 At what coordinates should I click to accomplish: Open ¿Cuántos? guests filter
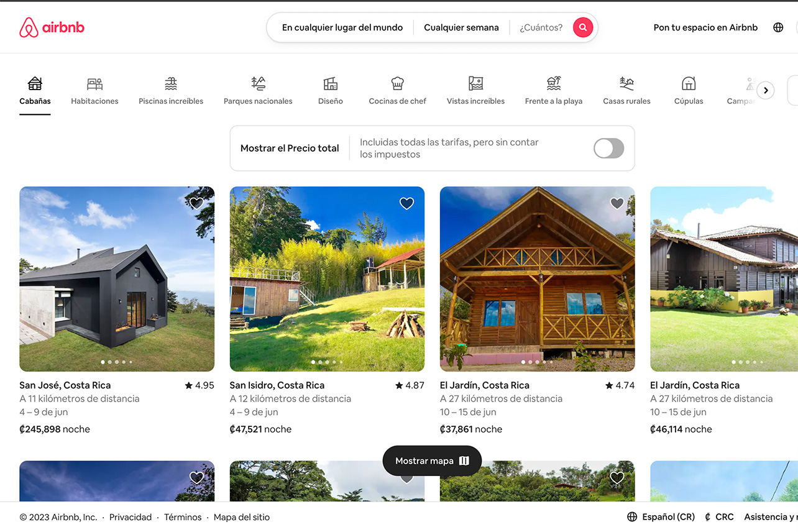[541, 27]
